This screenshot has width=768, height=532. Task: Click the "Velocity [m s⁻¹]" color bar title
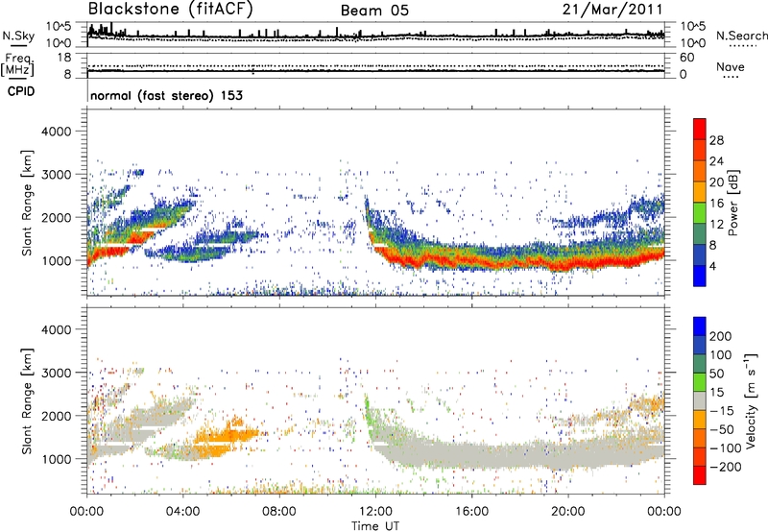pos(750,400)
